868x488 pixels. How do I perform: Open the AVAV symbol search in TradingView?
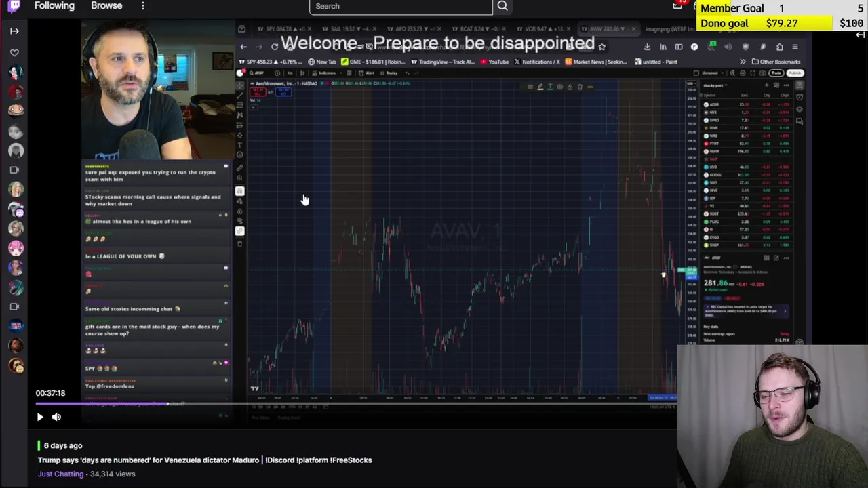pos(257,73)
